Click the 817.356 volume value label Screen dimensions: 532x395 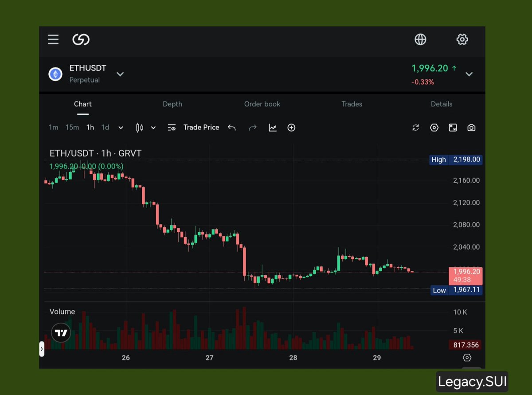(465, 345)
